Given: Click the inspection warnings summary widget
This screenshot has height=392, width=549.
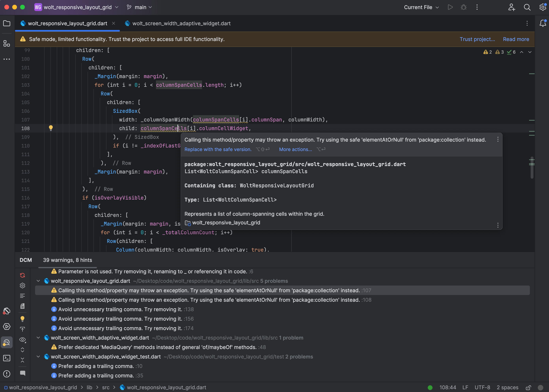Looking at the screenshot, I should click(499, 52).
